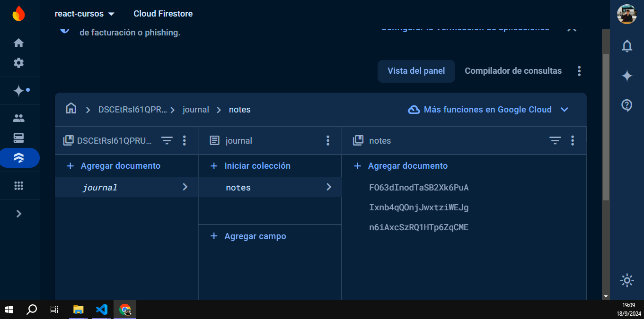Open project settings gear icon
This screenshot has width=644, height=319.
[x=18, y=63]
